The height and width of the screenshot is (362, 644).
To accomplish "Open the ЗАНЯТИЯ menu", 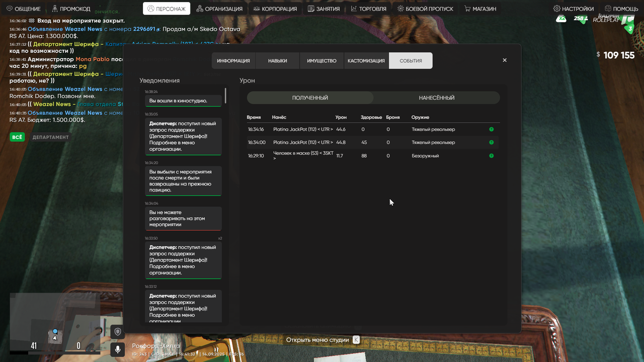I will pyautogui.click(x=324, y=9).
